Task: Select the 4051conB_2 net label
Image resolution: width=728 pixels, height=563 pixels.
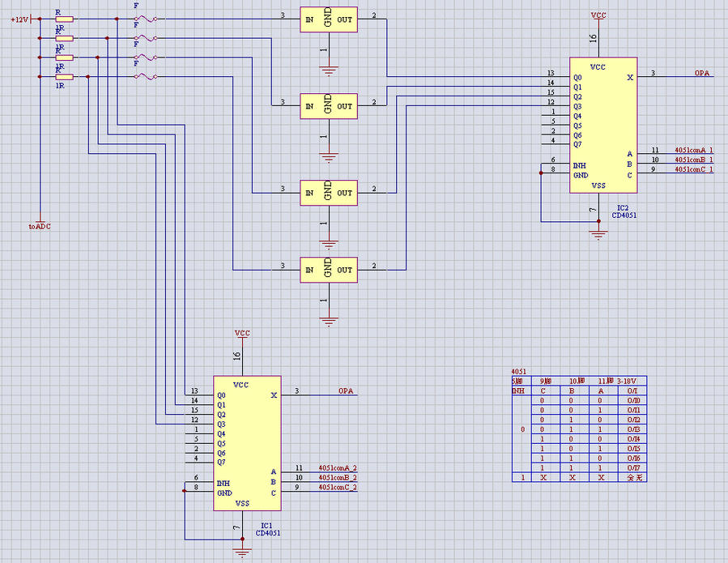Action: point(338,477)
